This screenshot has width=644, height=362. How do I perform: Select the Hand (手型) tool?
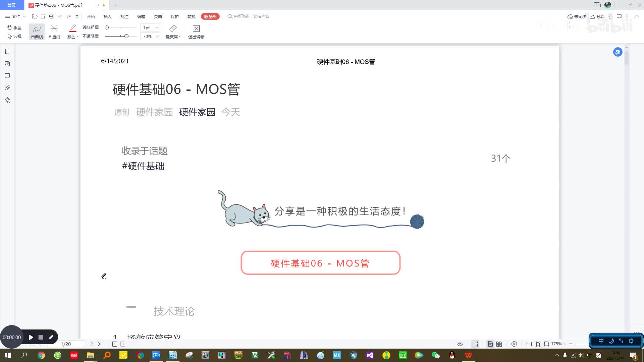pyautogui.click(x=14, y=27)
